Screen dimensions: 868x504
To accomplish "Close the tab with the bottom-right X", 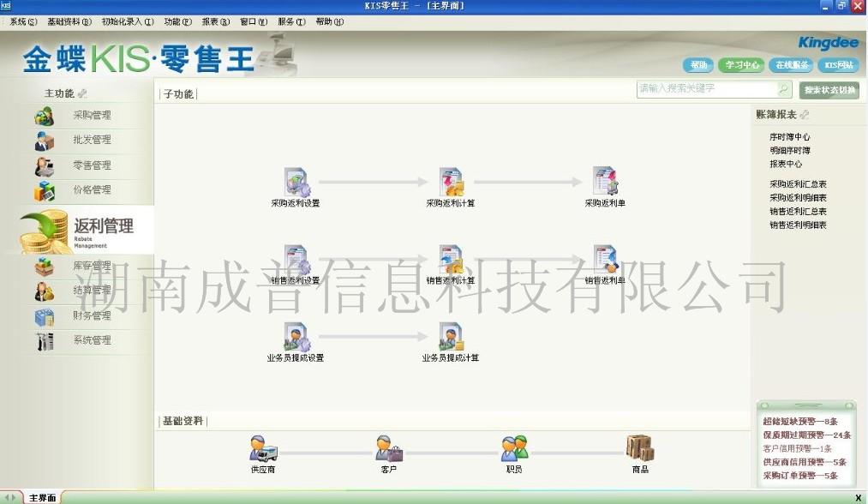I will point(858,498).
